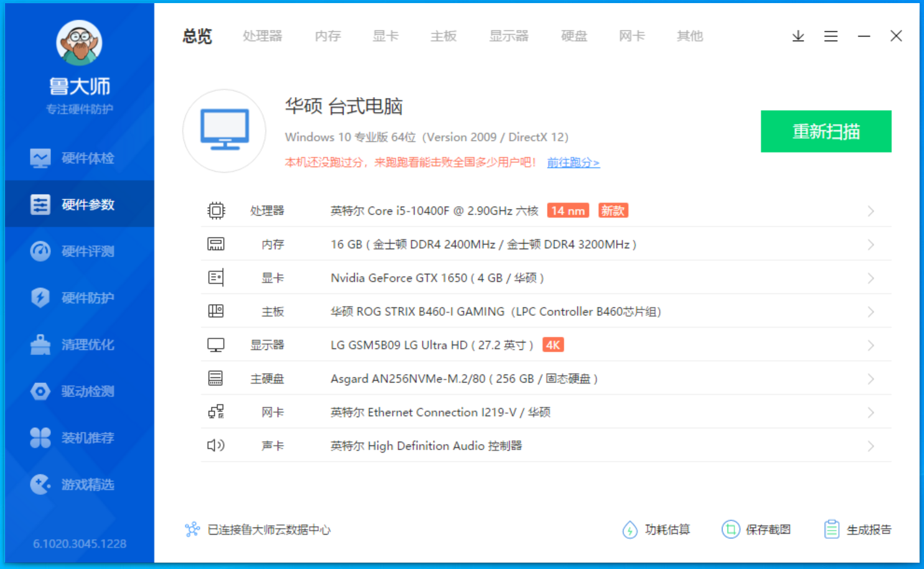Image resolution: width=924 pixels, height=569 pixels.
Task: Click the LG GSM5B09 LG Ultra HD text
Action: click(x=399, y=345)
